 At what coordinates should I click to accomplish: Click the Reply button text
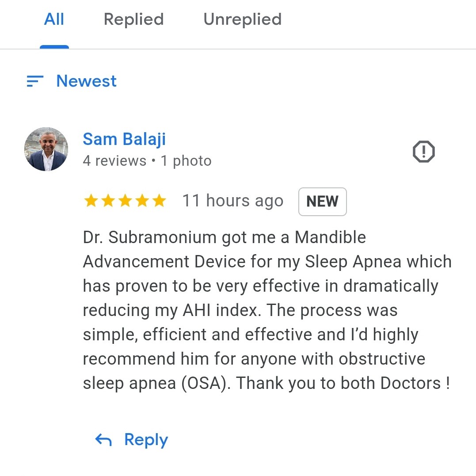pyautogui.click(x=146, y=440)
